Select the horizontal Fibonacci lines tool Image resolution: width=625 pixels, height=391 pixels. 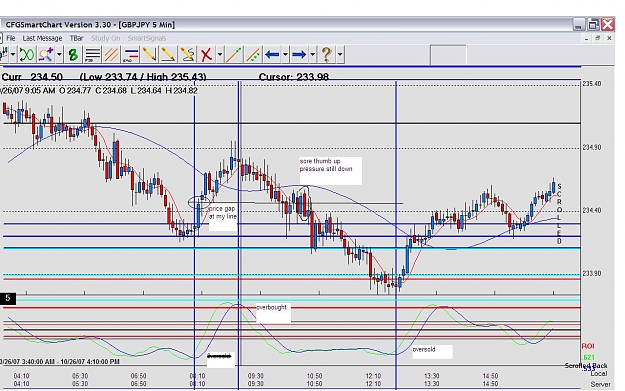coord(92,54)
